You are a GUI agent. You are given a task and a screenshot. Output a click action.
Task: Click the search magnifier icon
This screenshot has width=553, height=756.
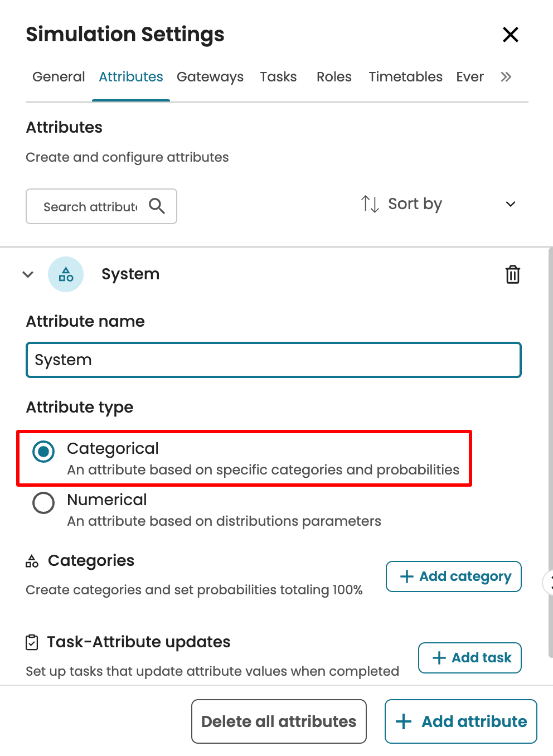(157, 206)
